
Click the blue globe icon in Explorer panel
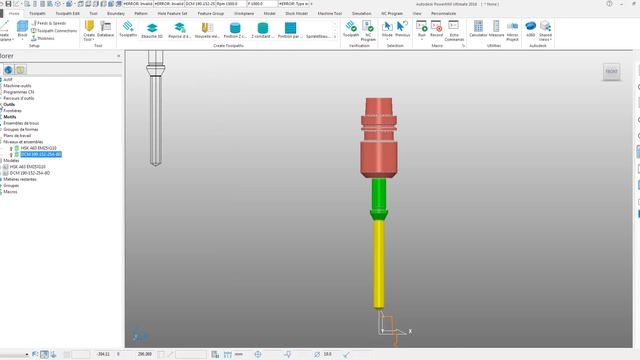pyautogui.click(x=8, y=70)
